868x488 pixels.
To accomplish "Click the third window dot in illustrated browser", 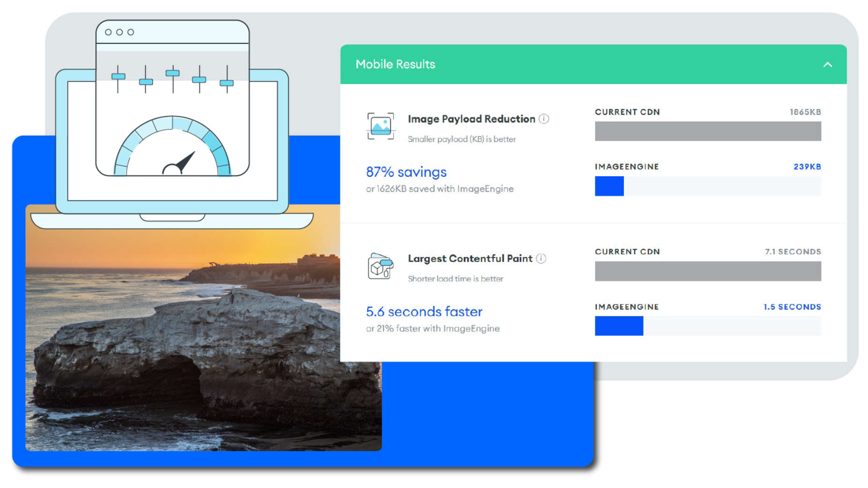I will [x=131, y=32].
